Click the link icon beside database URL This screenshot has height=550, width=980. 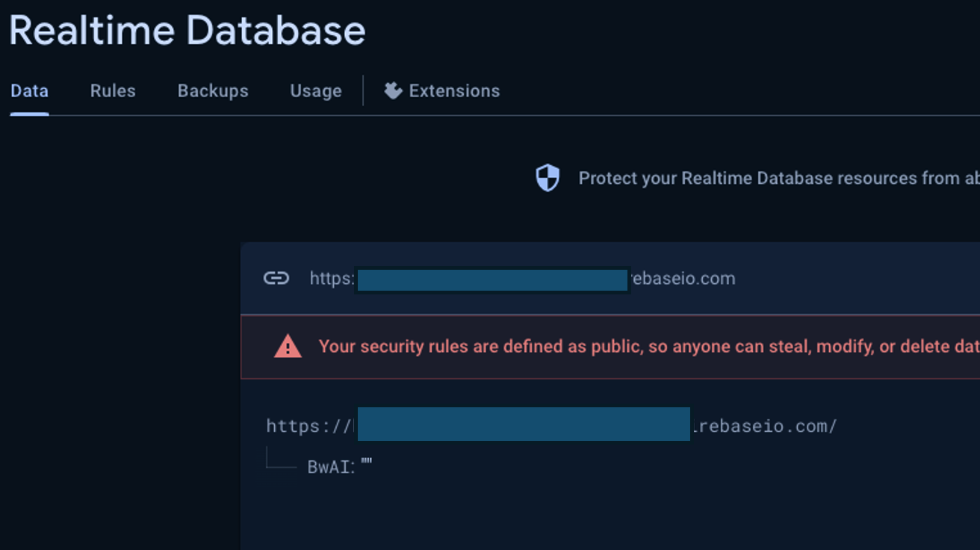[276, 279]
